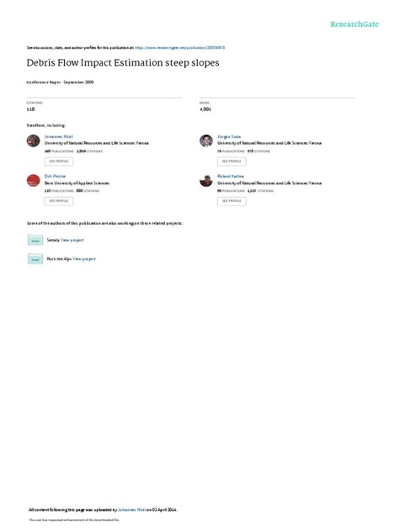Click Dirk Proske's red avatar
This screenshot has width=399, height=532.
tap(34, 180)
